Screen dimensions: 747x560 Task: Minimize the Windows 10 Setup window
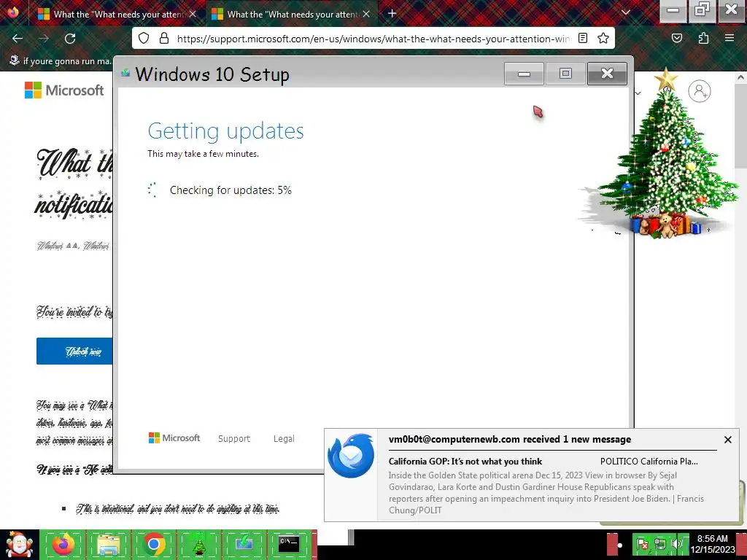point(524,74)
